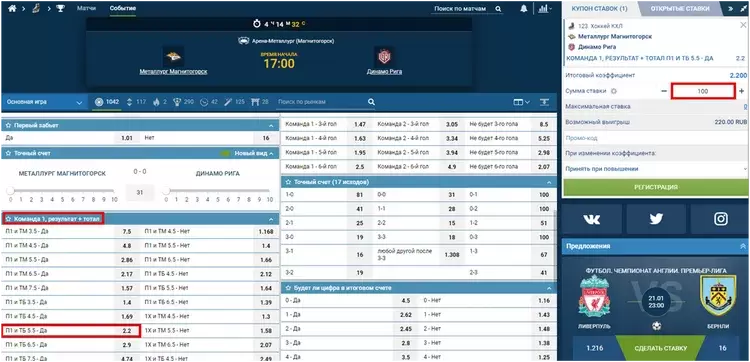The height and width of the screenshot is (362, 750).
Task: Pick Первый забьет Нет odds 16
Action: tap(265, 138)
